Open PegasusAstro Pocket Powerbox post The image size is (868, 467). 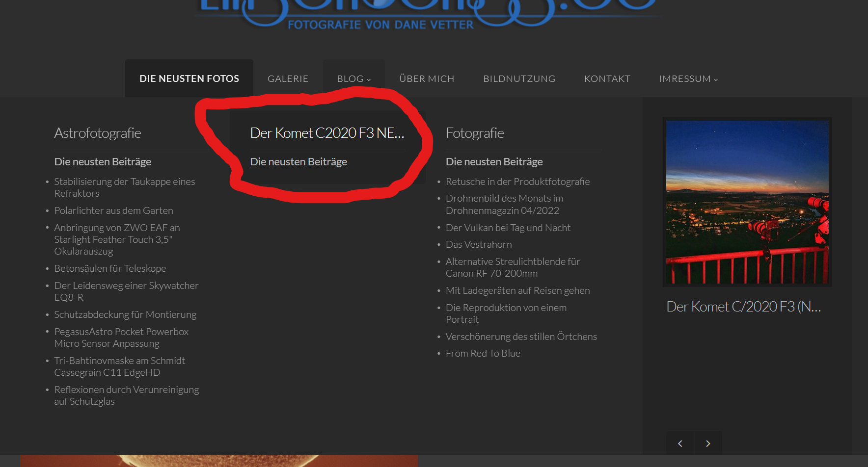pos(121,337)
